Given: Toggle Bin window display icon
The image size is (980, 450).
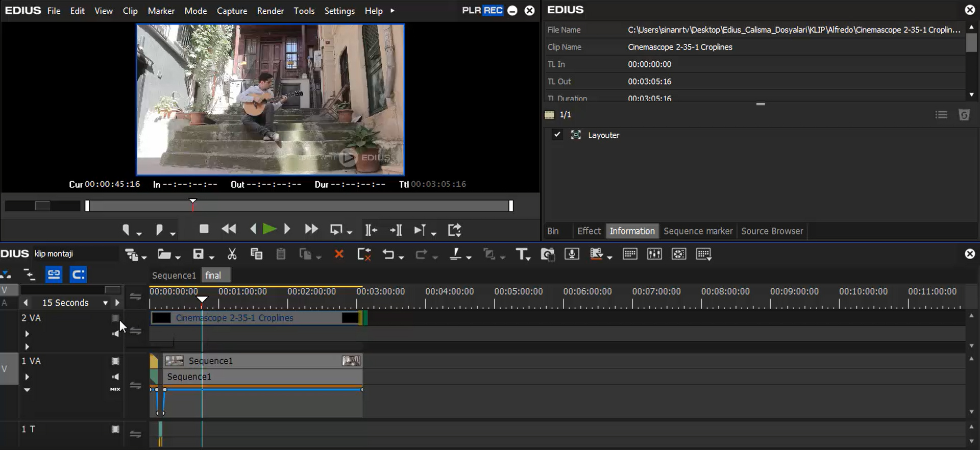Looking at the screenshot, I should pyautogui.click(x=630, y=254).
